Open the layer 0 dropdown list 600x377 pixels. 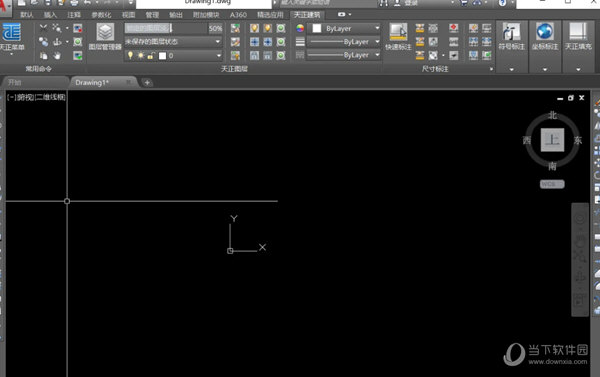tap(219, 56)
